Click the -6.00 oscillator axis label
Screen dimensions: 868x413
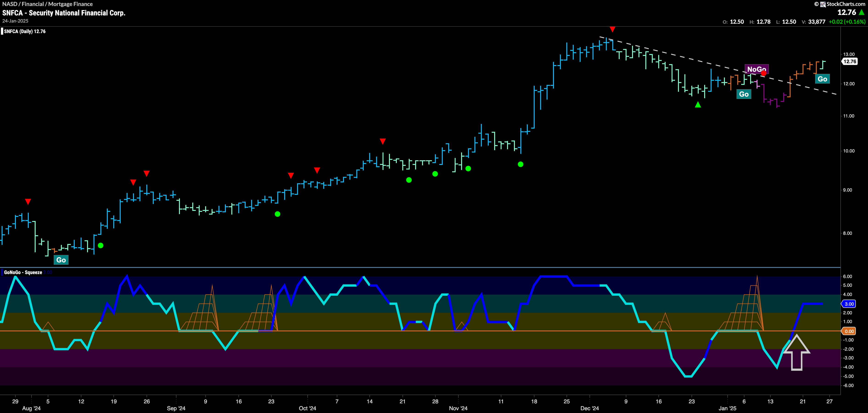(848, 385)
